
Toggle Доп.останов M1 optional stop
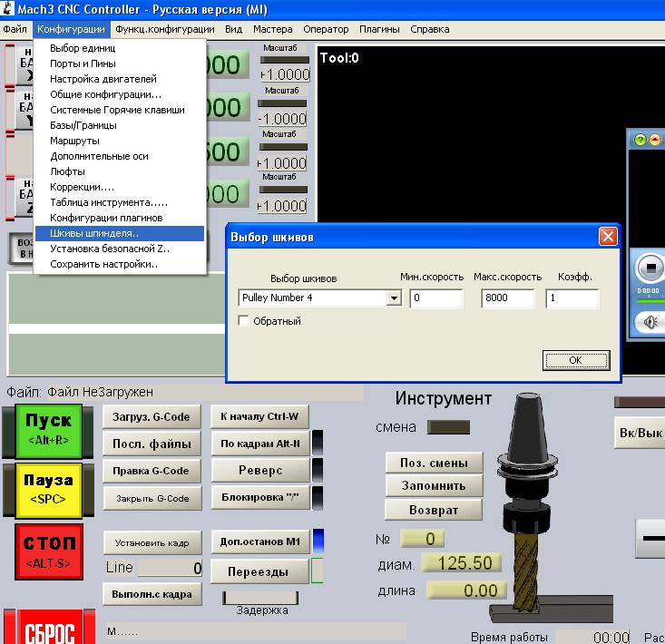[x=259, y=542]
